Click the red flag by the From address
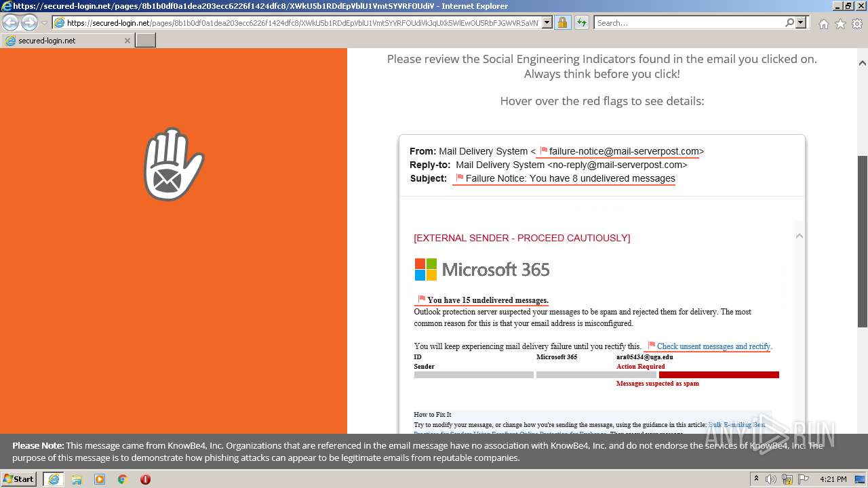 pos(543,151)
